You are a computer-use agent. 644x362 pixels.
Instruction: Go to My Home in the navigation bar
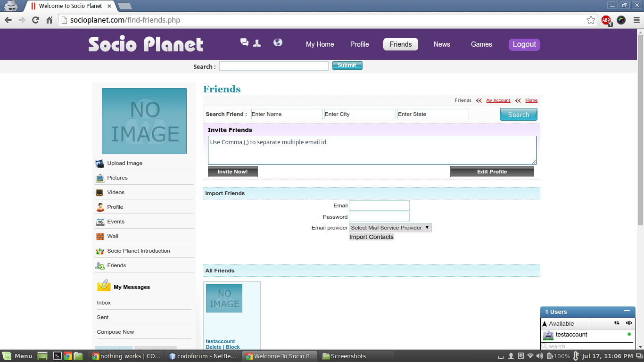pyautogui.click(x=320, y=44)
